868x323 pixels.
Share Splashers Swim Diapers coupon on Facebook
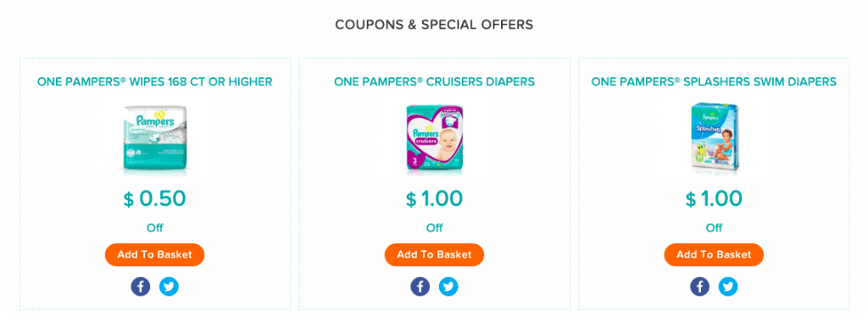[699, 287]
